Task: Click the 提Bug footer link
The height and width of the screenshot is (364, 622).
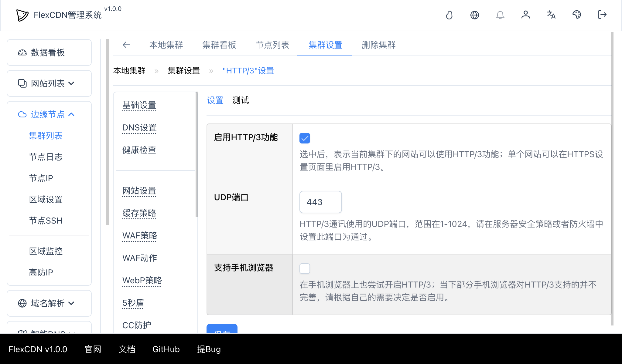Action: [209, 349]
